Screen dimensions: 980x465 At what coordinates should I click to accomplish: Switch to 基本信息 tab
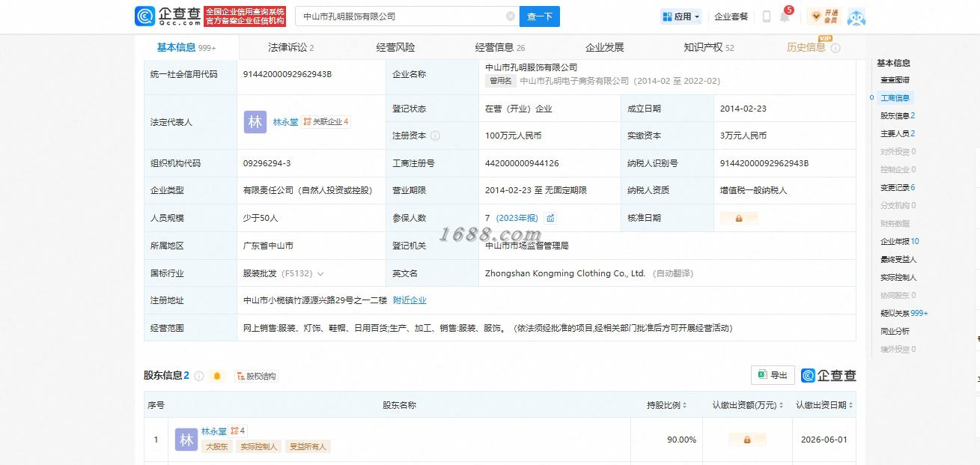point(186,47)
